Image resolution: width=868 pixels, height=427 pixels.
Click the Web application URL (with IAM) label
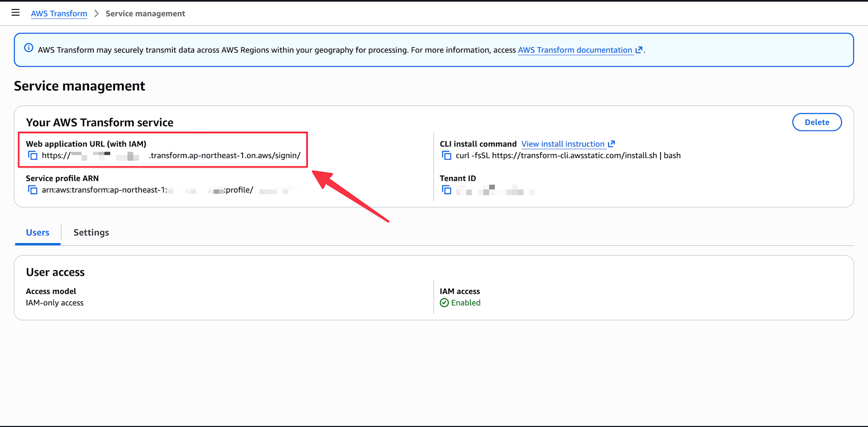coord(86,144)
